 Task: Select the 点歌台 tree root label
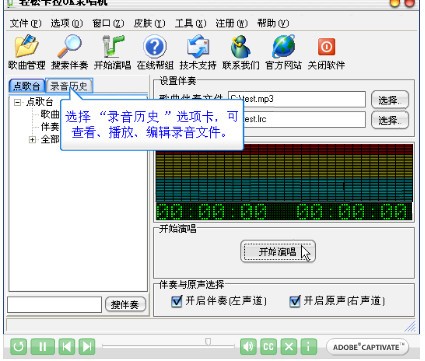pyautogui.click(x=39, y=102)
